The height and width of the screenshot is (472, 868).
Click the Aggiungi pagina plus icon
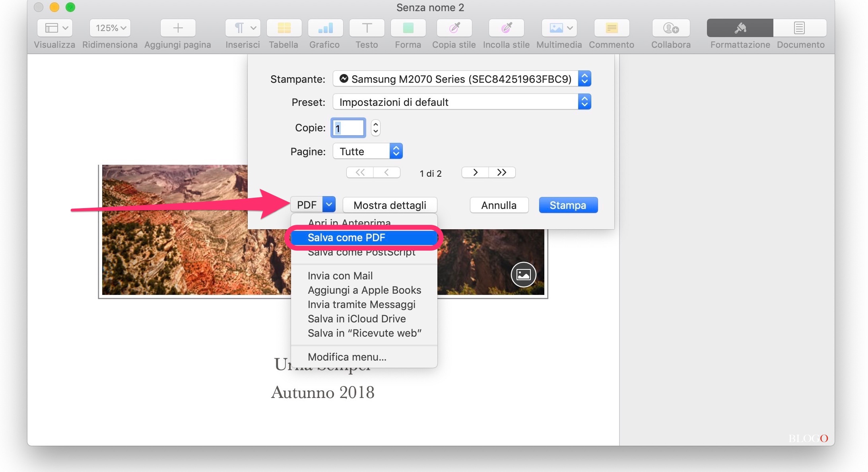[x=178, y=28]
